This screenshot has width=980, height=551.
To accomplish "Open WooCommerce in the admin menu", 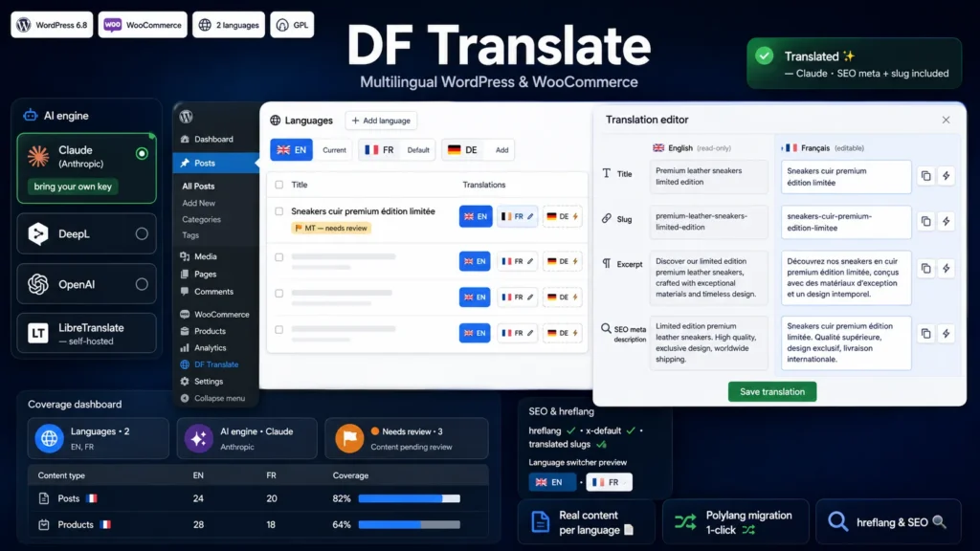I will [221, 314].
